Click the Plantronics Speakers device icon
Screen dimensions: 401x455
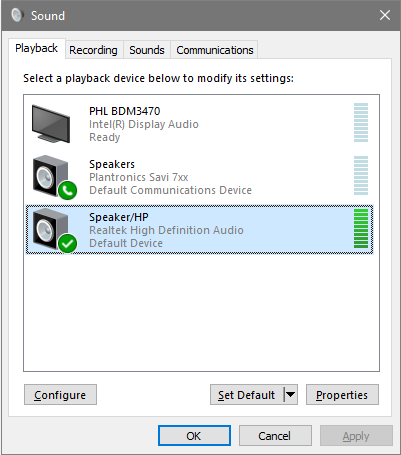[x=54, y=177]
